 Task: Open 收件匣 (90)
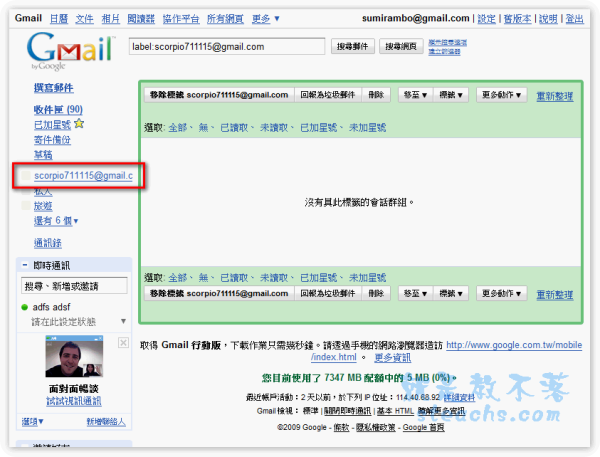58,110
